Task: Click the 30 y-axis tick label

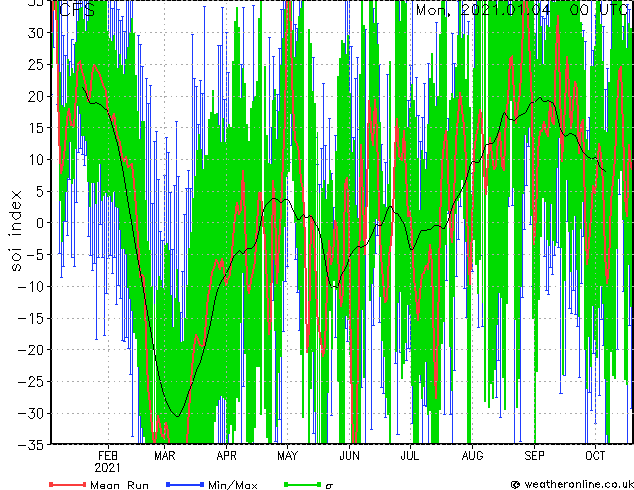Action: pos(36,33)
